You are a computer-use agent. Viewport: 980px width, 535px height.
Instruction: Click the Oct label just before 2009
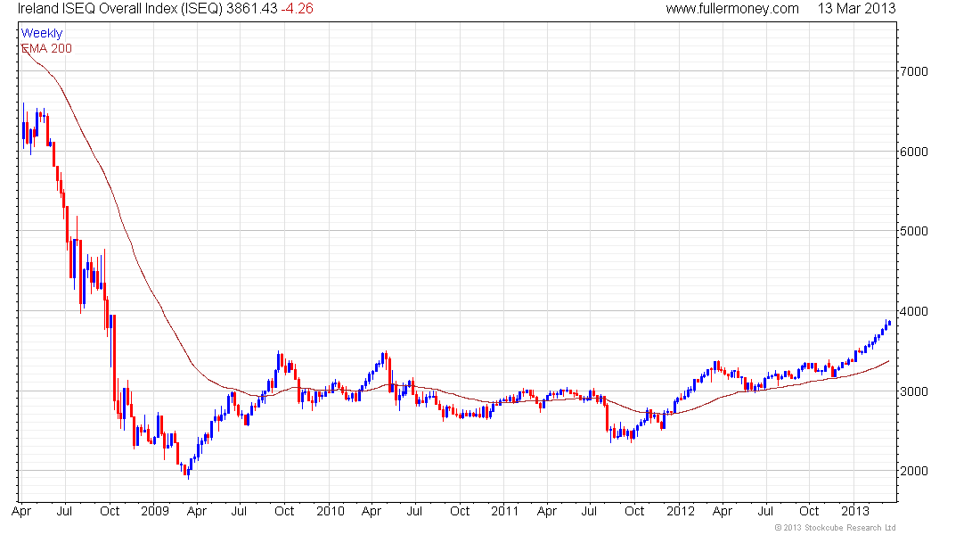[110, 511]
